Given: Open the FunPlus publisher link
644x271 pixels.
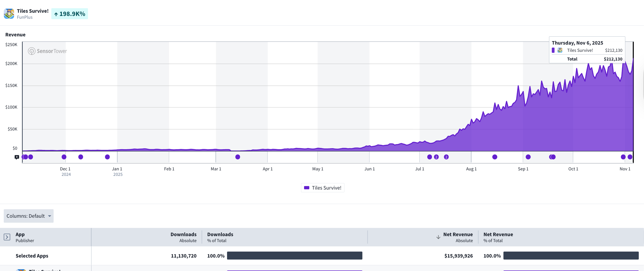Looking at the screenshot, I should [x=25, y=17].
